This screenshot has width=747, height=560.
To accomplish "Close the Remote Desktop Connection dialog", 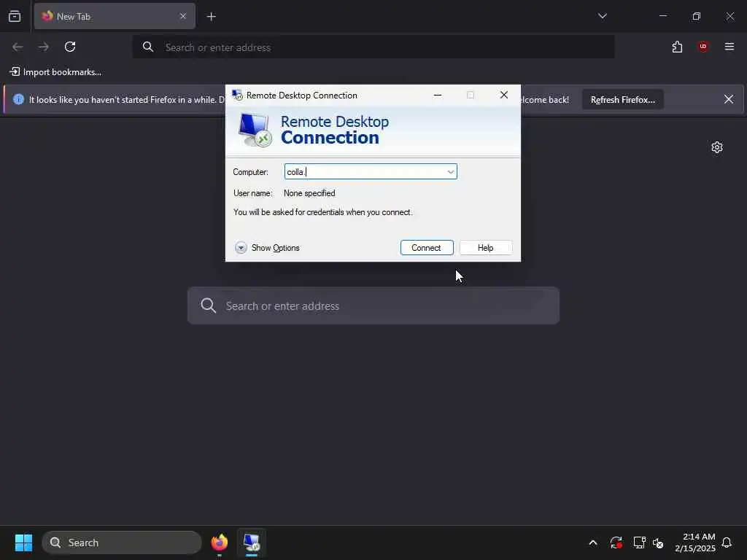I will click(x=503, y=96).
